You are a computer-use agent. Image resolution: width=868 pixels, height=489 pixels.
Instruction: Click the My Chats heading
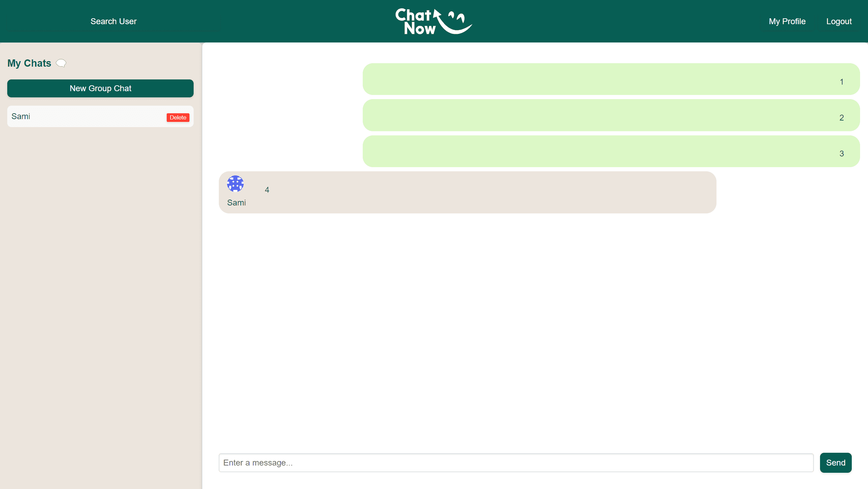point(29,63)
